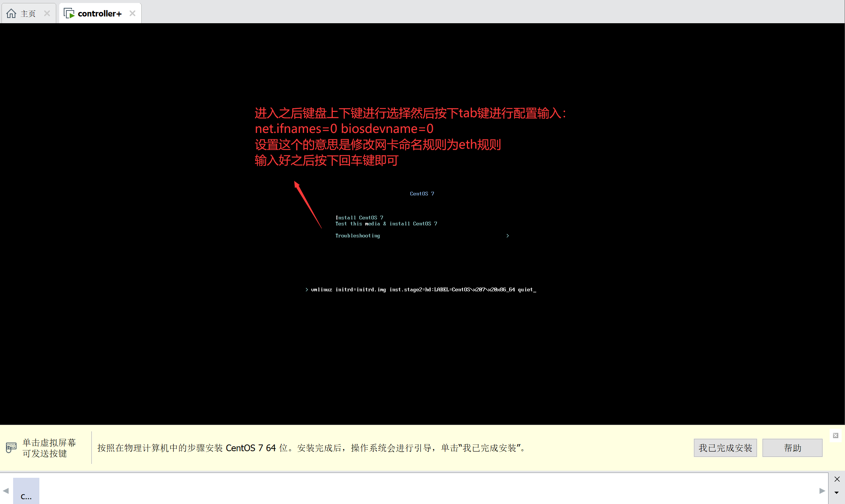
Task: Click the home icon in 主页 tab
Action: coord(11,13)
